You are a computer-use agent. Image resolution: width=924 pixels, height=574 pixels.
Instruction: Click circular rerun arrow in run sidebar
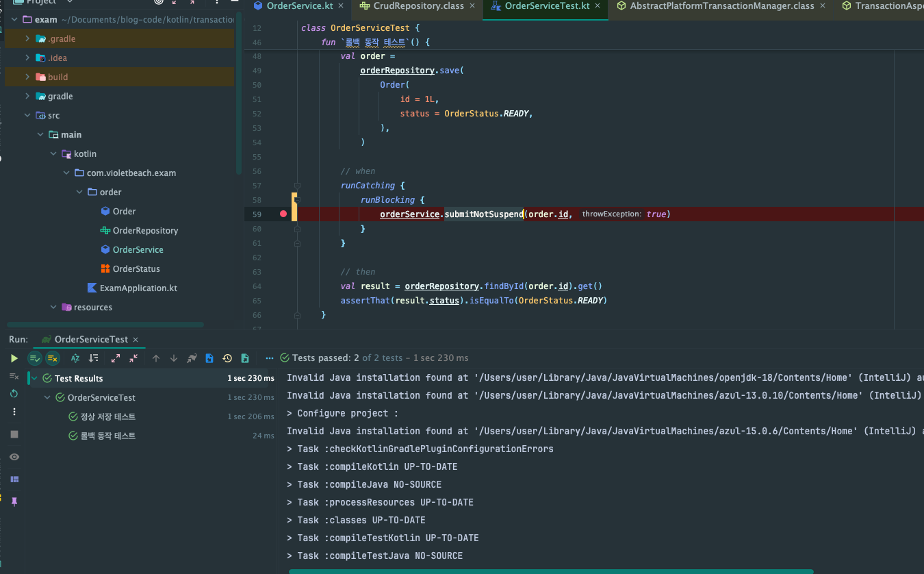click(14, 394)
